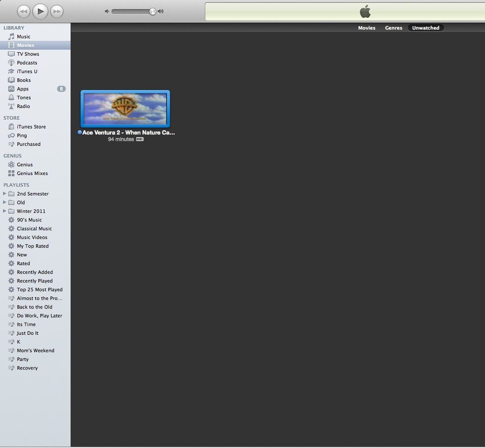The image size is (485, 448).
Task: Adjust the volume slider knob
Action: point(152,11)
